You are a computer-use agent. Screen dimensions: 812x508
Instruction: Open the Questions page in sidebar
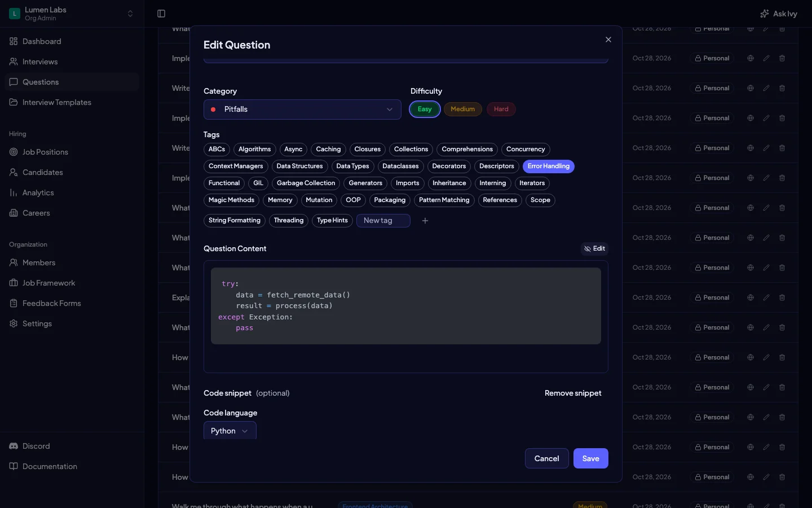[x=72, y=82]
